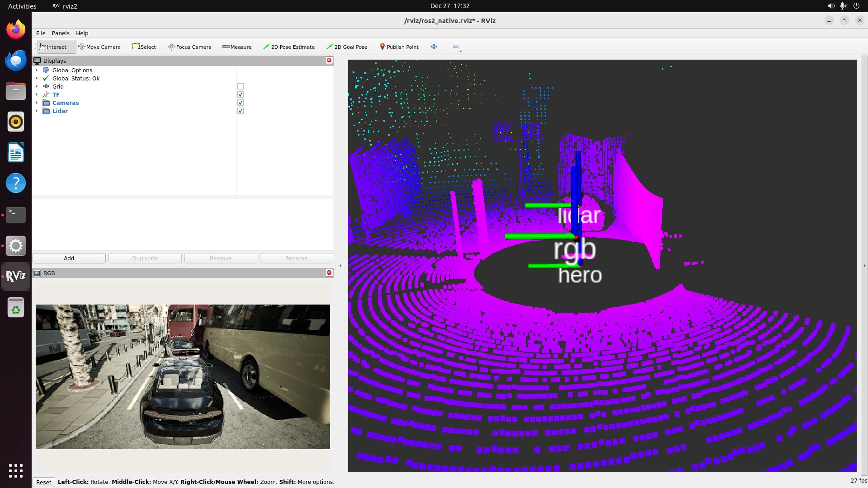
Task: Open the clock and calendar menu
Action: (450, 6)
